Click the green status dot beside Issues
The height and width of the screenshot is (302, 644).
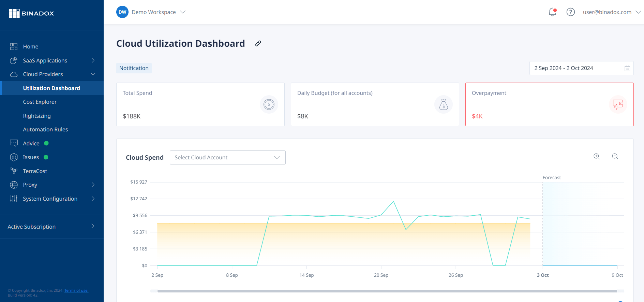pos(46,157)
